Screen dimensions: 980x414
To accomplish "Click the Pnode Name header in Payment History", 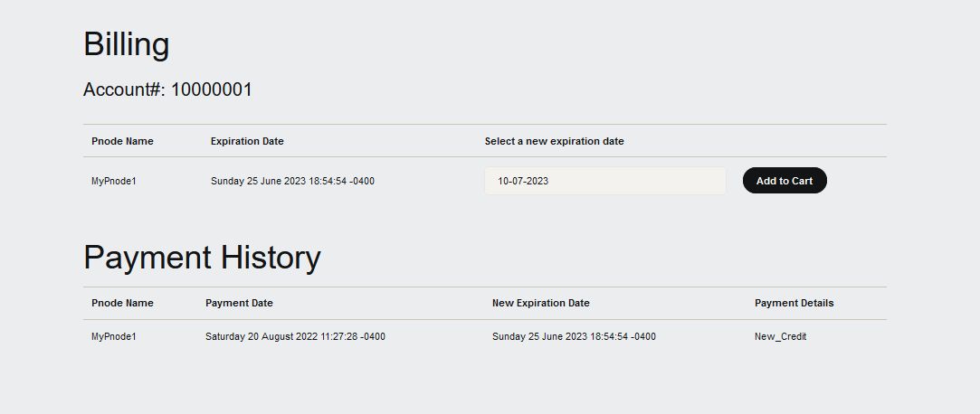I will (122, 303).
